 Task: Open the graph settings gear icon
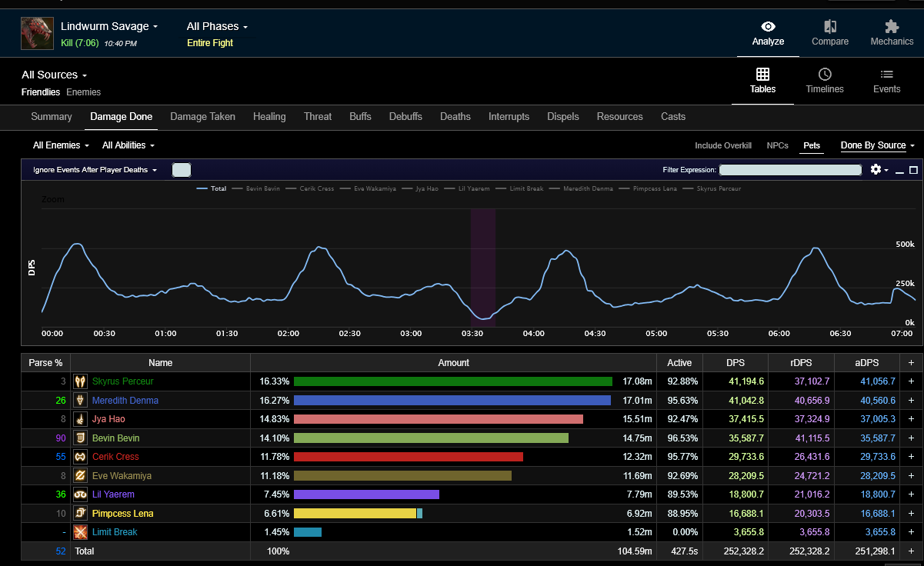(x=876, y=169)
